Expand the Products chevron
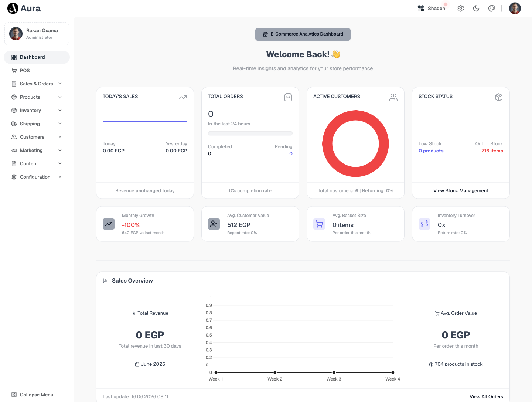This screenshot has height=402, width=532. [60, 97]
